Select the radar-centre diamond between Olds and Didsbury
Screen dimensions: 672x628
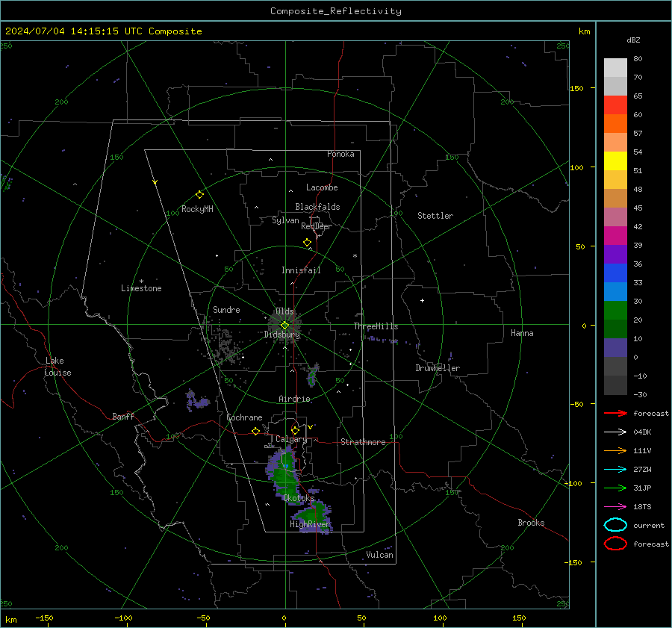(284, 326)
